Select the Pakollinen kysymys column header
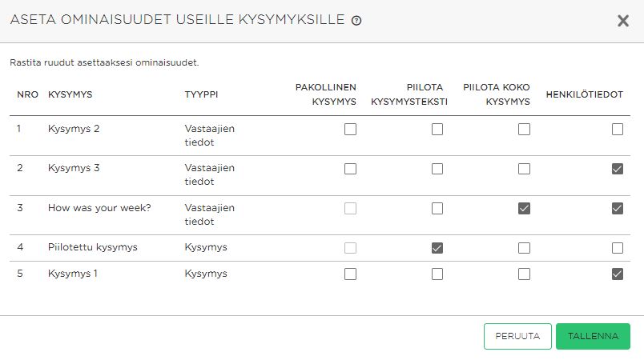 pyautogui.click(x=326, y=94)
